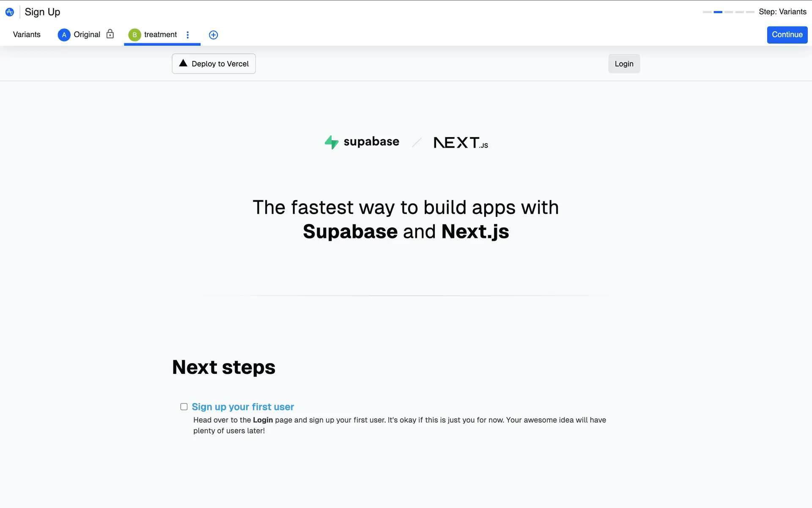Click the Sign Up campaign title
The width and height of the screenshot is (812, 508).
[42, 12]
